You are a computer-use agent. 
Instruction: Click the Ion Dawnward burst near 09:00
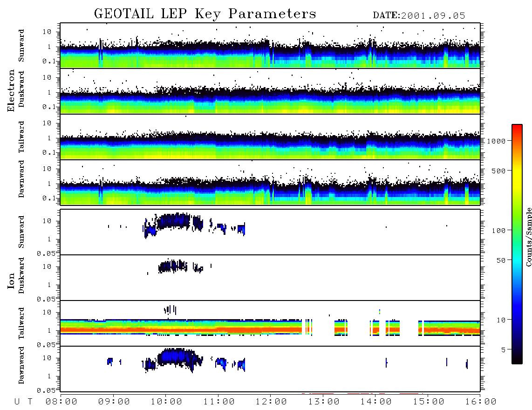(x=109, y=362)
